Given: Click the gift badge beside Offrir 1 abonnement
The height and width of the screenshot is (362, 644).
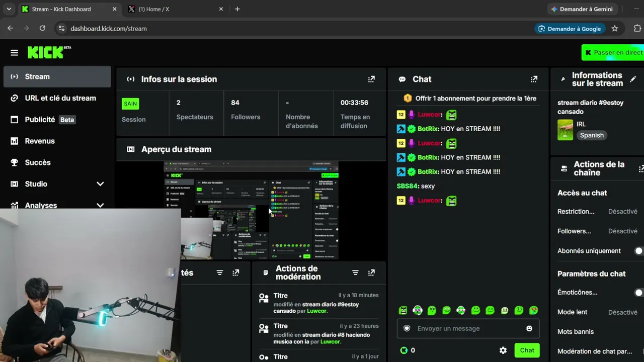Looking at the screenshot, I should pos(408,99).
